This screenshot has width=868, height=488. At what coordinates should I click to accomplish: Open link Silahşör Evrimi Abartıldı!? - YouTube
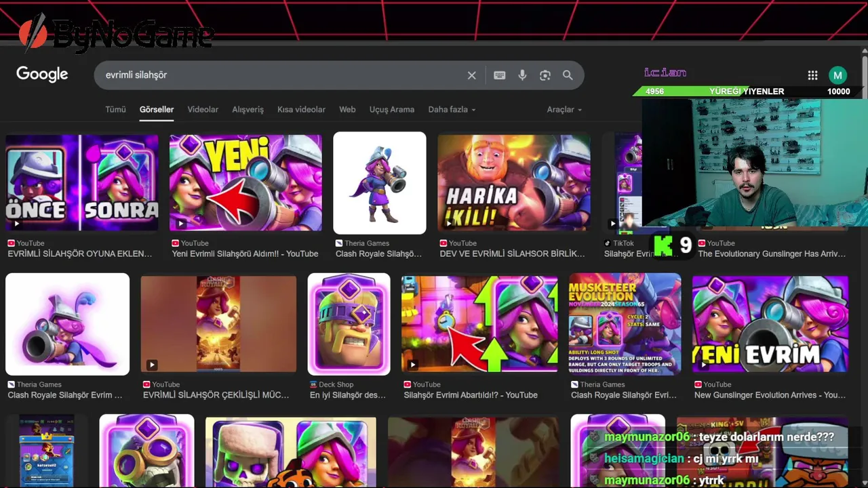[471, 394]
